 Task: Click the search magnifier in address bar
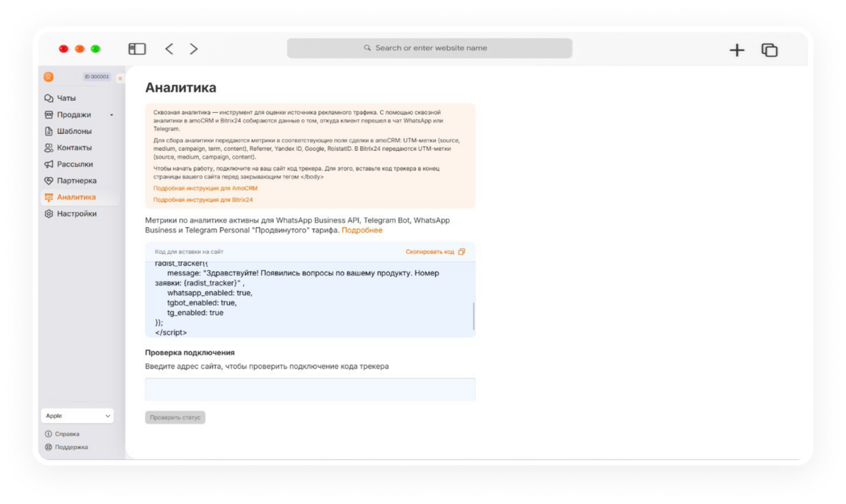tap(367, 48)
